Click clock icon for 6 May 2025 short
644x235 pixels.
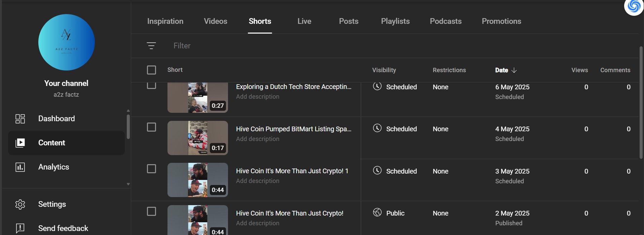tap(377, 86)
